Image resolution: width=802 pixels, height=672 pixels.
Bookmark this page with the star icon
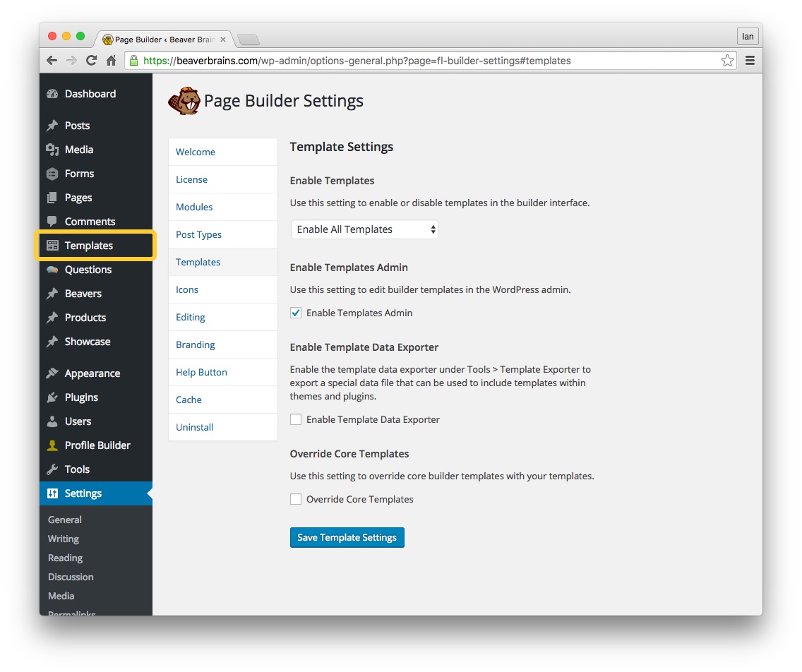coord(727,60)
